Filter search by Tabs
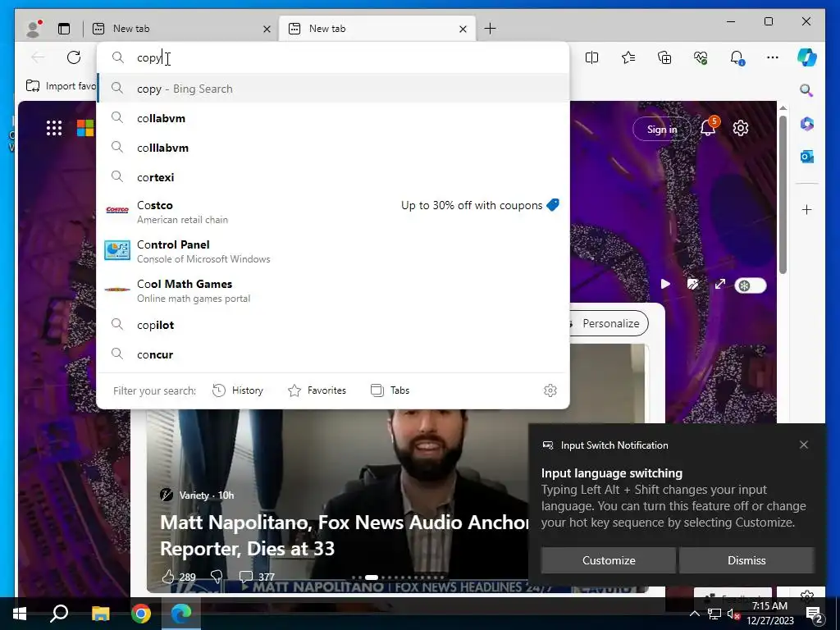840x630 pixels. pos(390,390)
